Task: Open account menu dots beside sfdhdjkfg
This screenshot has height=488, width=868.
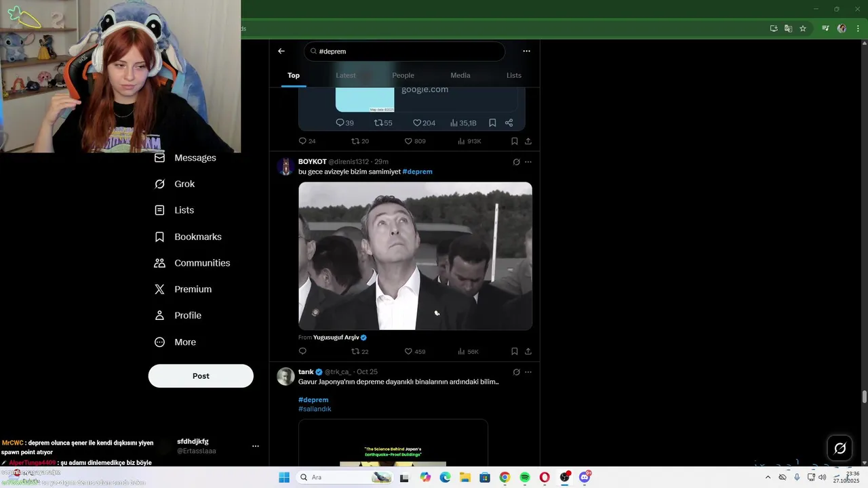Action: (x=256, y=446)
